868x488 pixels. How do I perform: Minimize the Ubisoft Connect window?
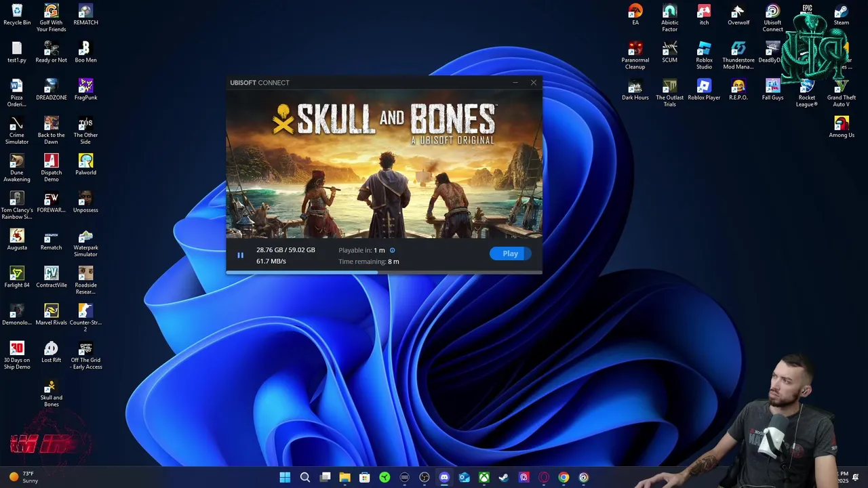[515, 83]
